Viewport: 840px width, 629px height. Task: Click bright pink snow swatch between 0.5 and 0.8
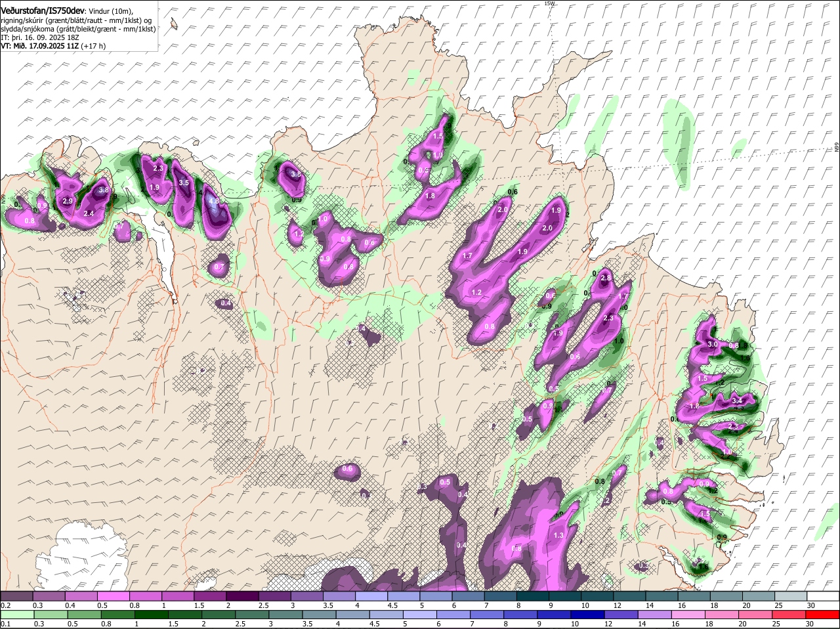113,596
